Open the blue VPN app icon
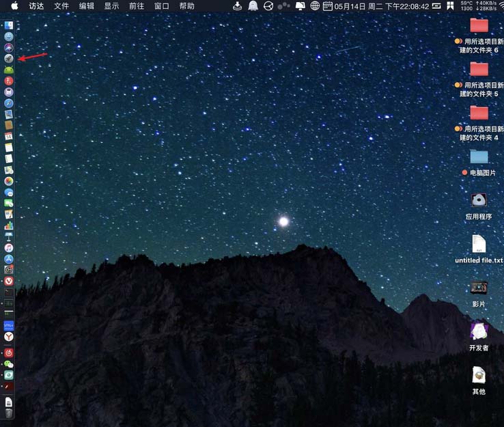504x427 pixels. [x=9, y=326]
